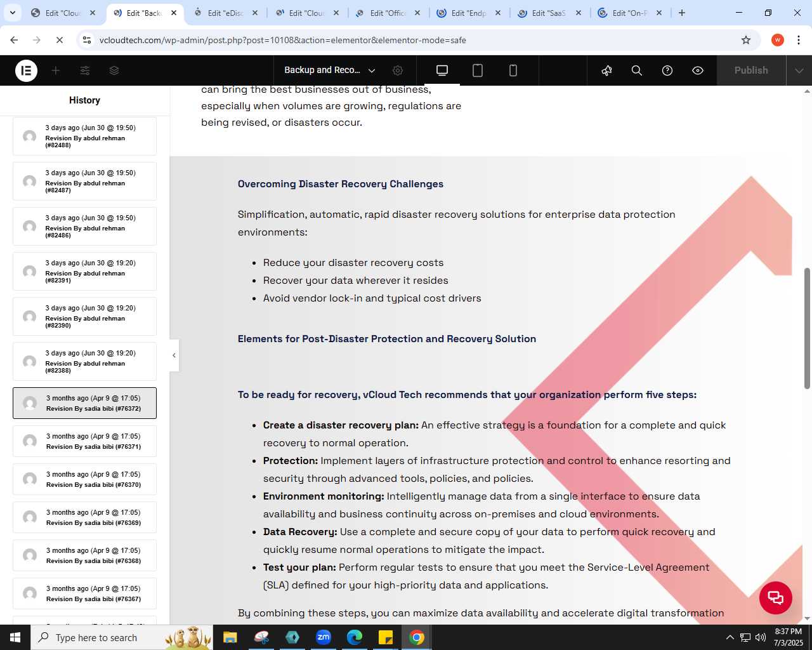Image resolution: width=812 pixels, height=650 pixels.
Task: Click the Publish button
Action: point(751,70)
